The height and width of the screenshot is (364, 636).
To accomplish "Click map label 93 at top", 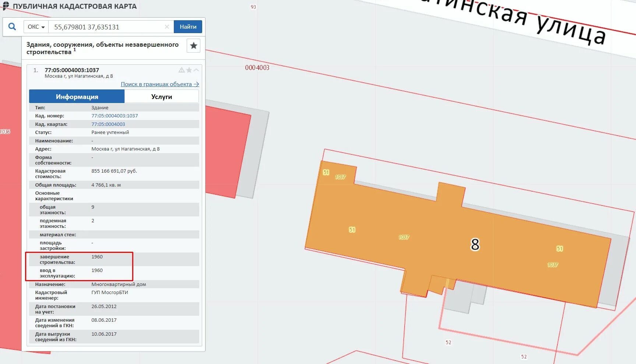I will 253,7.
